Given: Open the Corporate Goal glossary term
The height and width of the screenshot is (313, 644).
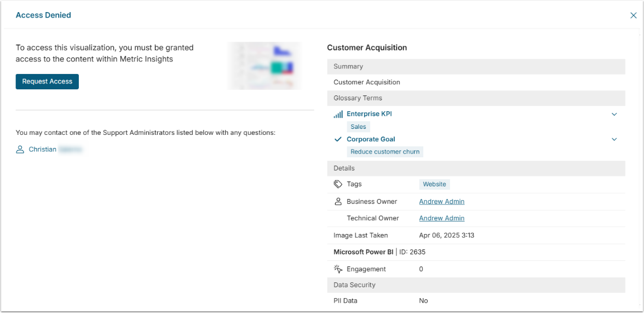Looking at the screenshot, I should 371,139.
